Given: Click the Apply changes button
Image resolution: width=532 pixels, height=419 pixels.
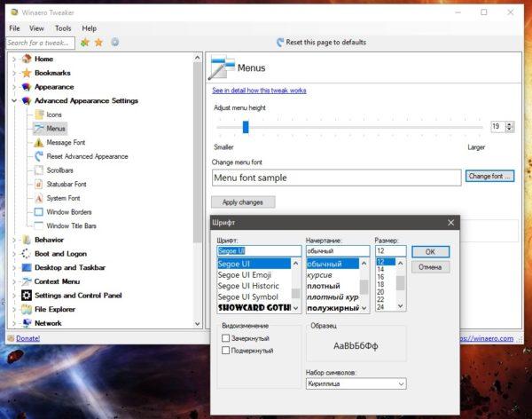Looking at the screenshot, I should (243, 202).
